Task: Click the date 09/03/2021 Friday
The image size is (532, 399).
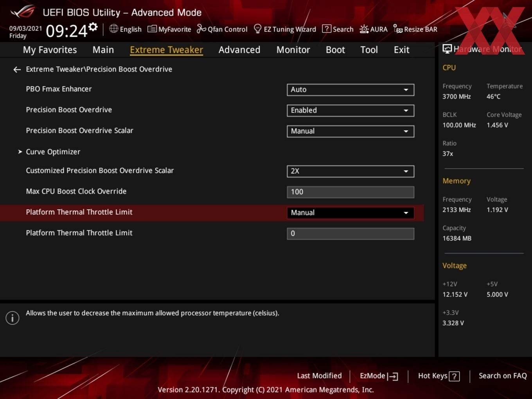Action: coord(25,32)
